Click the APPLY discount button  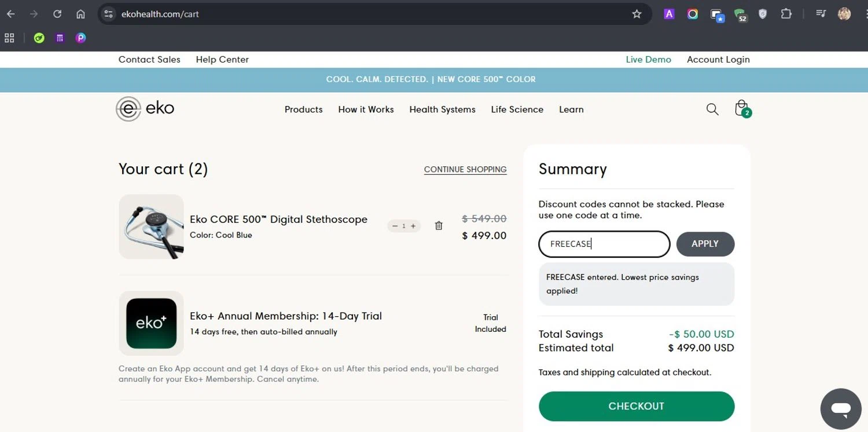point(705,244)
